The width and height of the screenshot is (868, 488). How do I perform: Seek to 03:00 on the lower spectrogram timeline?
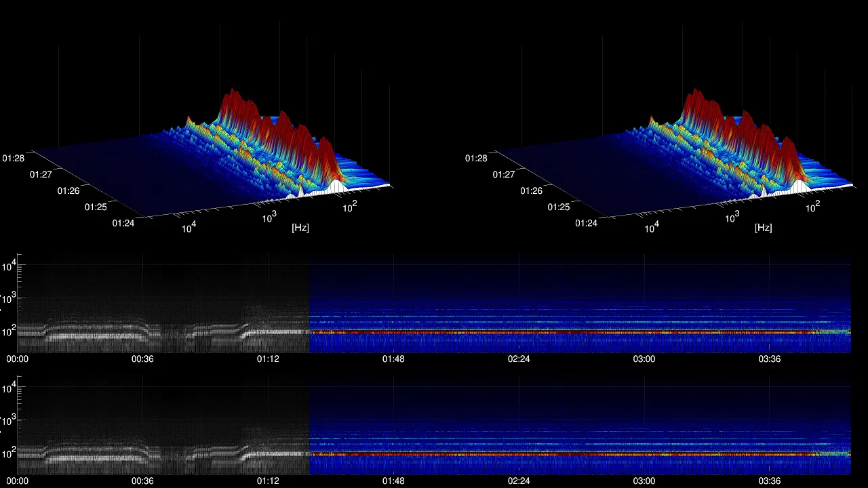point(644,481)
